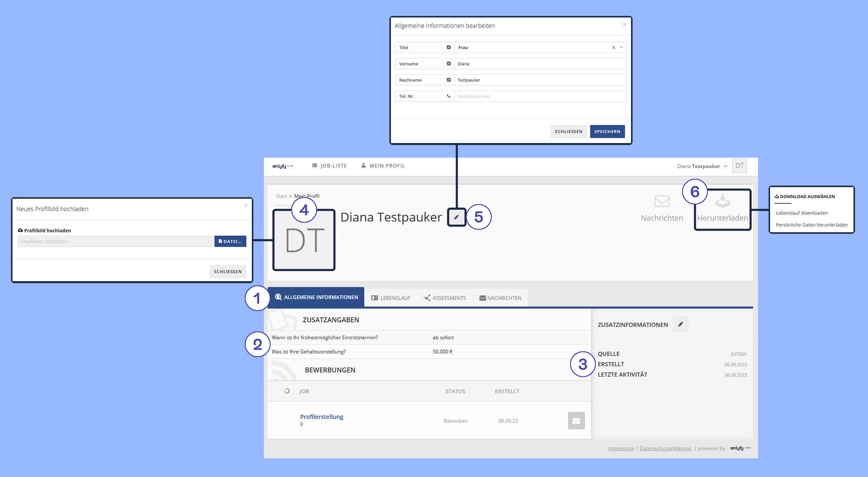Open the Assessments tab
The height and width of the screenshot is (477, 868).
point(445,298)
